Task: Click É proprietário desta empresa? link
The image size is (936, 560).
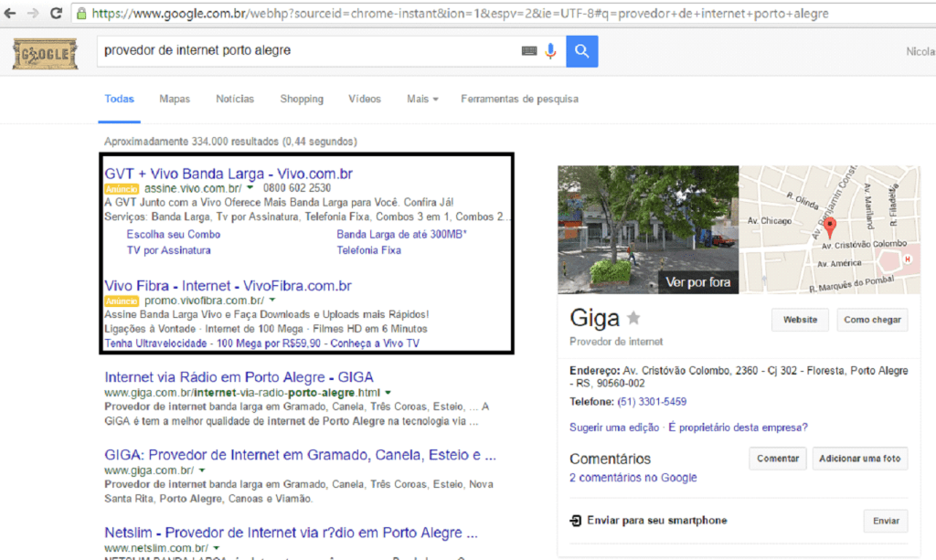Action: [738, 427]
